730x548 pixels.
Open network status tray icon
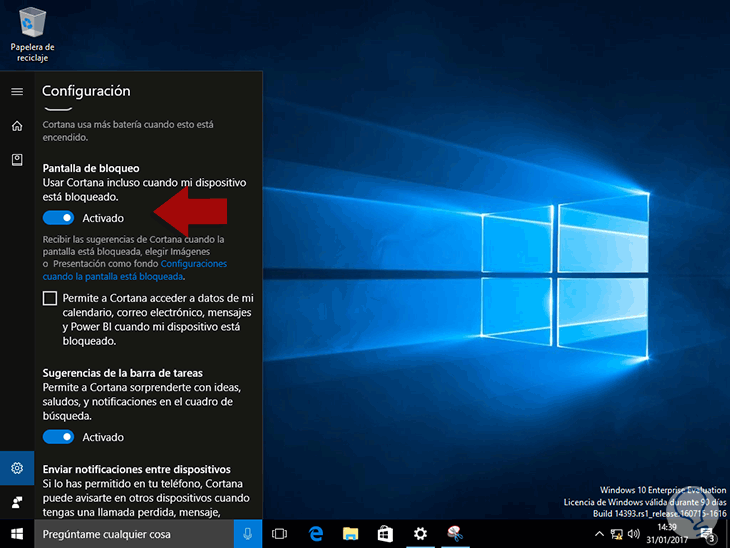coord(616,534)
